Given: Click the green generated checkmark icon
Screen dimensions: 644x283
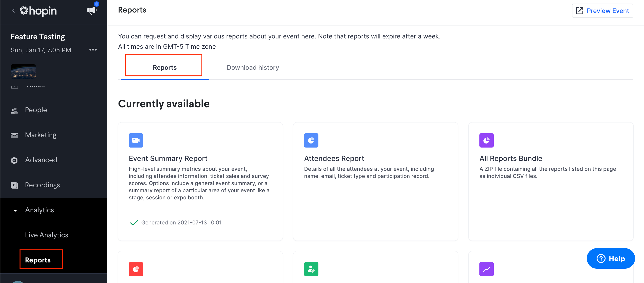Looking at the screenshot, I should pos(134,222).
